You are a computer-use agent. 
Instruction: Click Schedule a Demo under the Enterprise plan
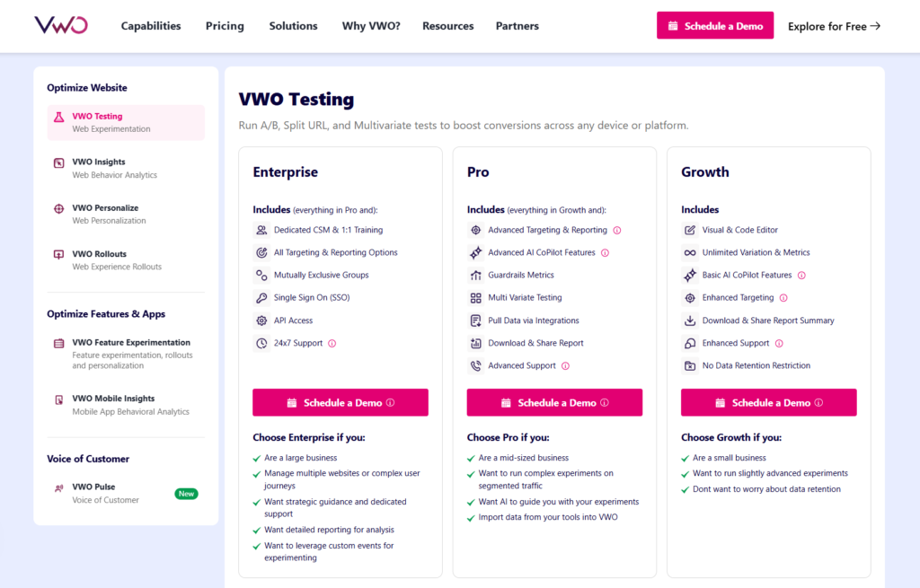pos(340,402)
